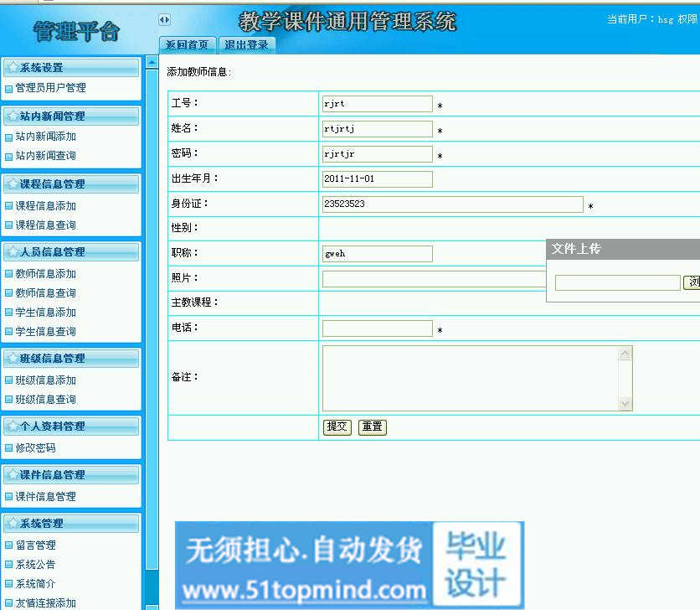700x610 pixels.
Task: Click the 系统设置 header star icon
Action: (13, 68)
